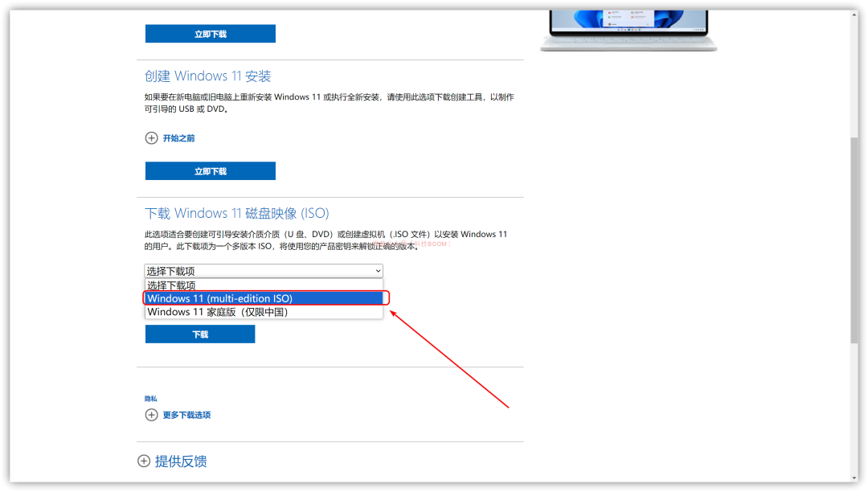
Task: Expand the 提供反馈 section
Action: click(x=181, y=461)
